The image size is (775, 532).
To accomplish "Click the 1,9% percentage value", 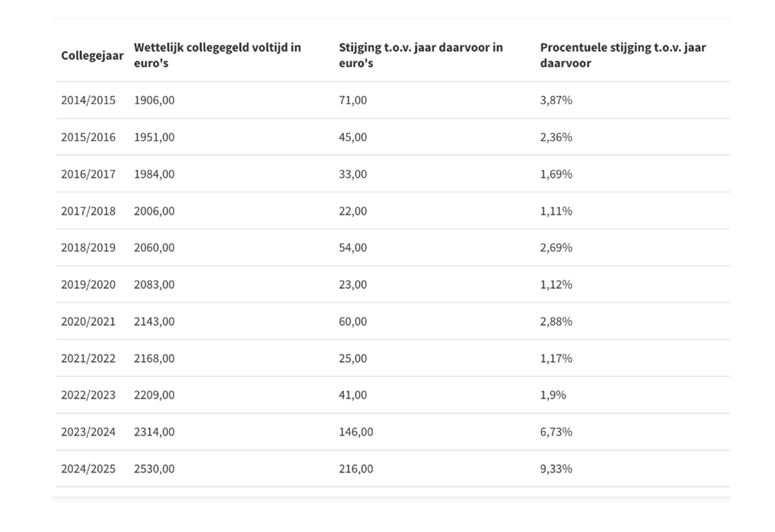I will click(553, 395).
